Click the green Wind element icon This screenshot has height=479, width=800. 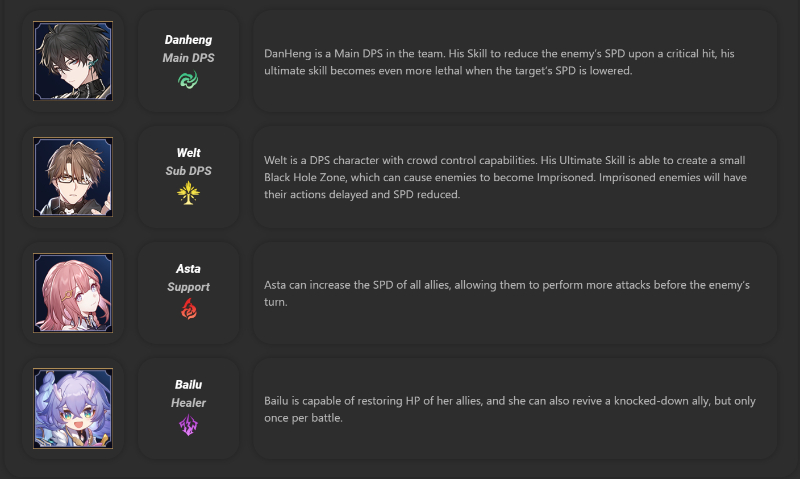coord(188,80)
